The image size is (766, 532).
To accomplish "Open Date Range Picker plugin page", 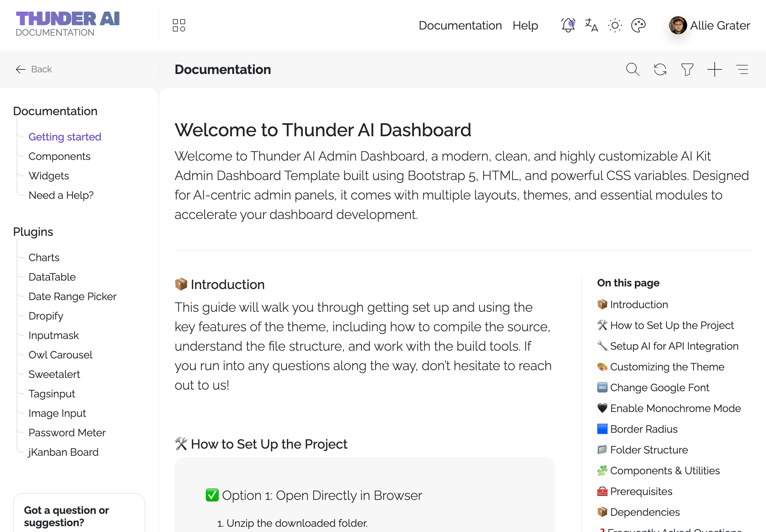I will 72,296.
